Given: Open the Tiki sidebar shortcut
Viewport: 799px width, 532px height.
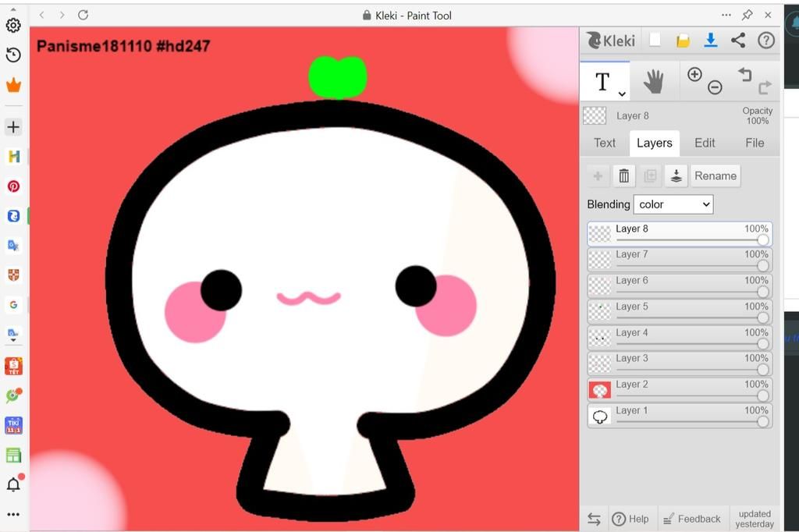Looking at the screenshot, I should click(x=13, y=425).
